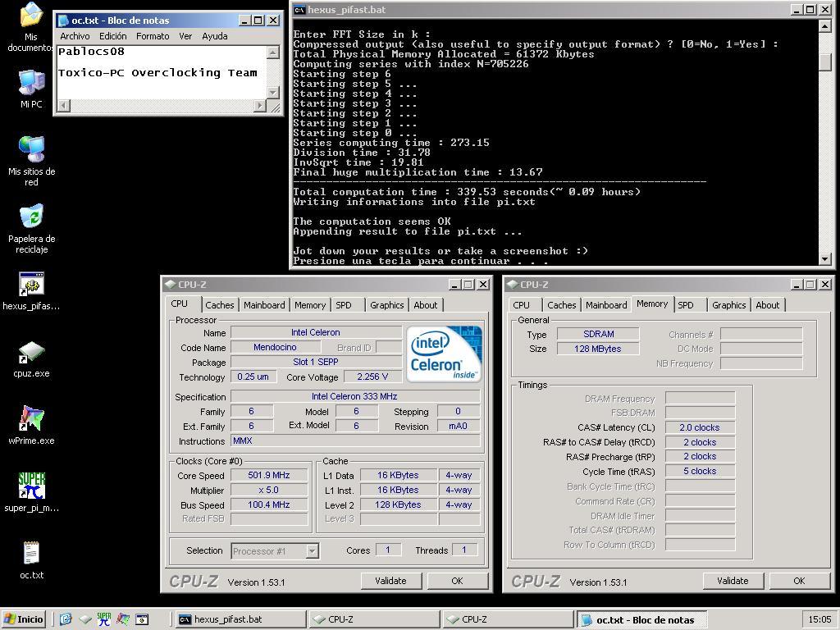This screenshot has height=630, width=840.
Task: Click Notepad vertical scrollbar down arrow
Action: click(x=272, y=92)
